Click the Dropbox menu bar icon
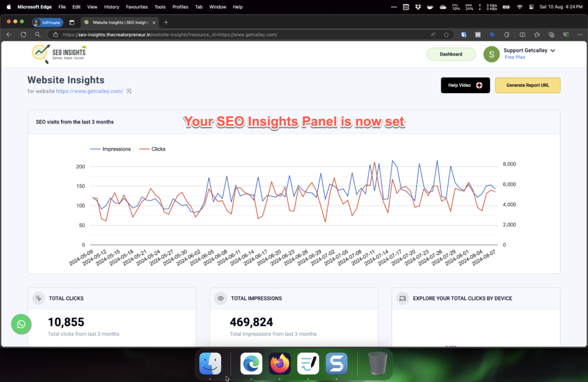Viewport: 588px width, 382px height. coord(418,7)
